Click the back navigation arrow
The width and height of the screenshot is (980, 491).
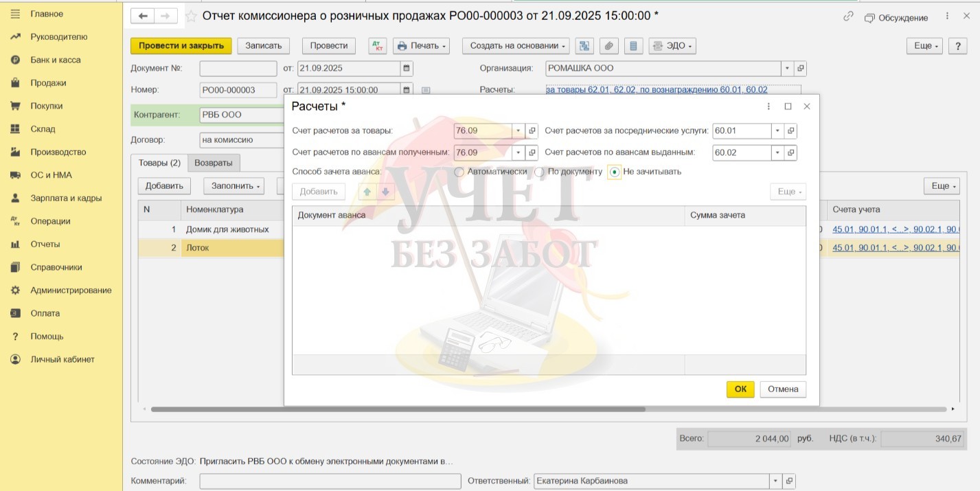(x=143, y=16)
